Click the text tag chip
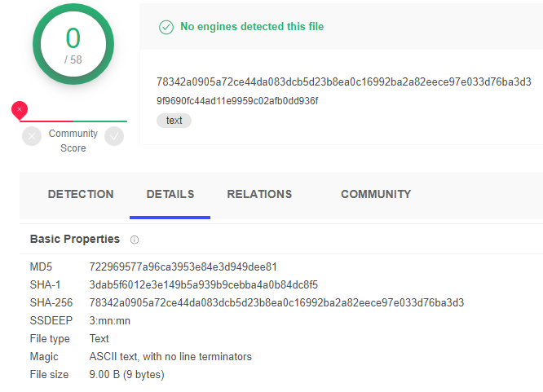543x392 pixels. pos(174,121)
